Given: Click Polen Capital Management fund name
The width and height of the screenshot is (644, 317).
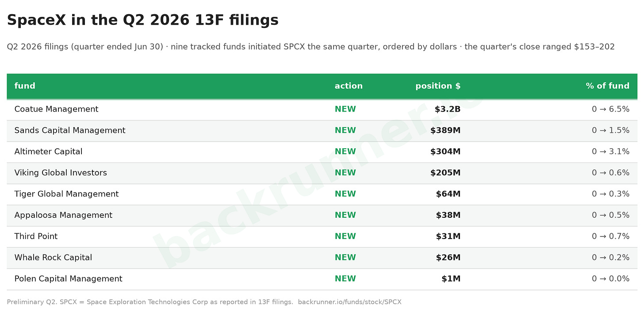Looking at the screenshot, I should pyautogui.click(x=69, y=279).
